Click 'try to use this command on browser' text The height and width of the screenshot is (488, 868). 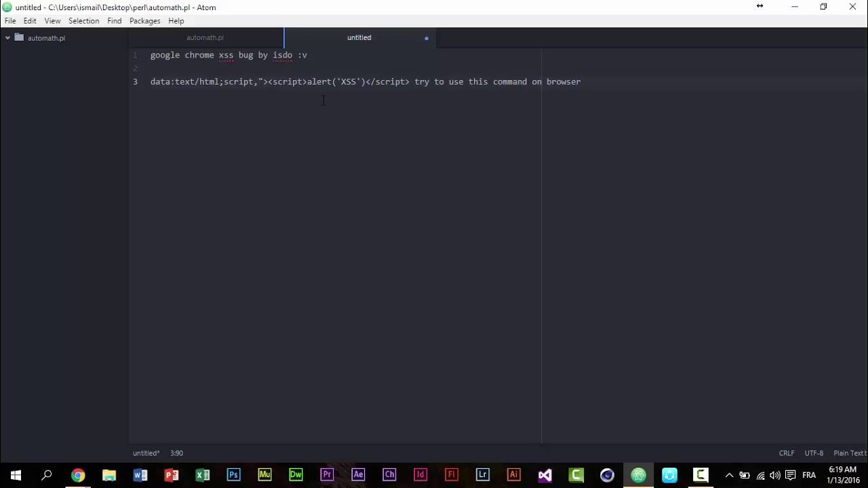(498, 81)
